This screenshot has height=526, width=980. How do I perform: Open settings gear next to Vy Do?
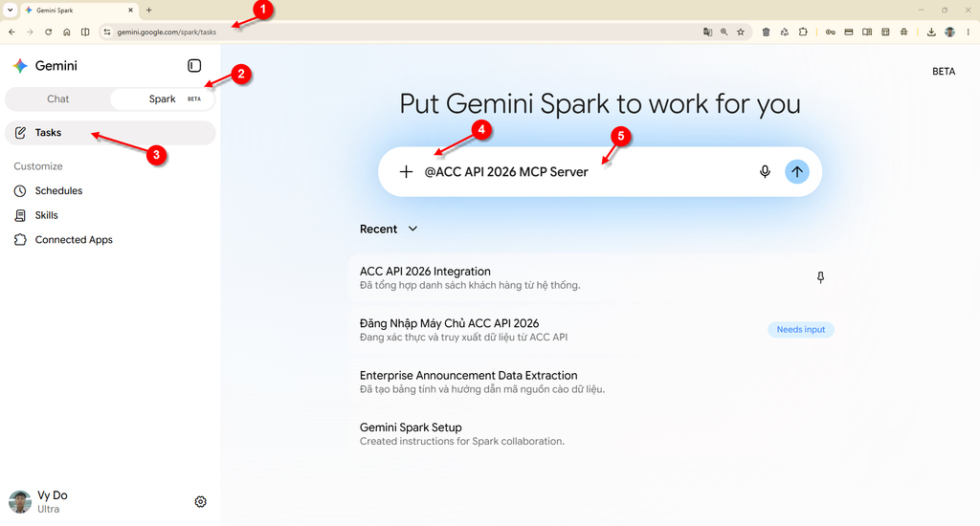[201, 502]
